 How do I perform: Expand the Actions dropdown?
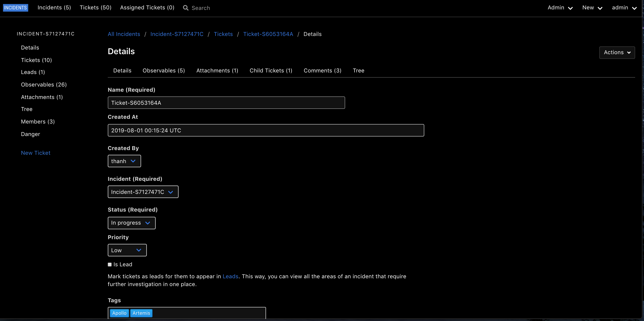pyautogui.click(x=617, y=53)
